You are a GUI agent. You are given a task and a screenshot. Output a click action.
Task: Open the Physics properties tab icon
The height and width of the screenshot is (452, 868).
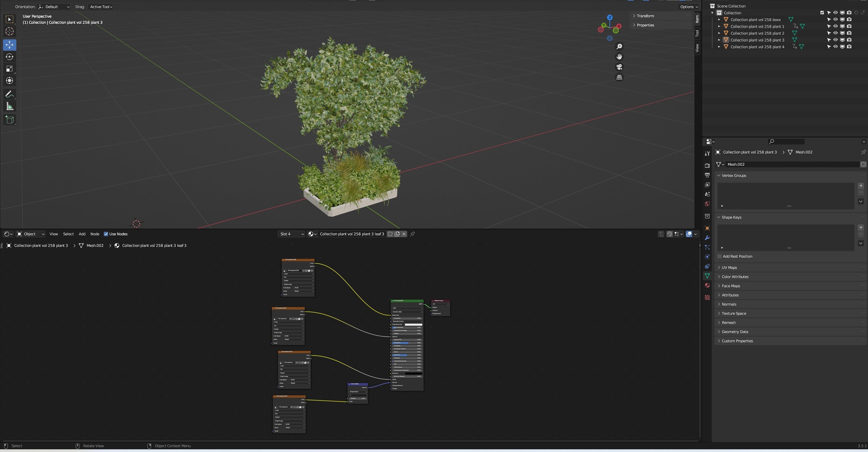(707, 257)
